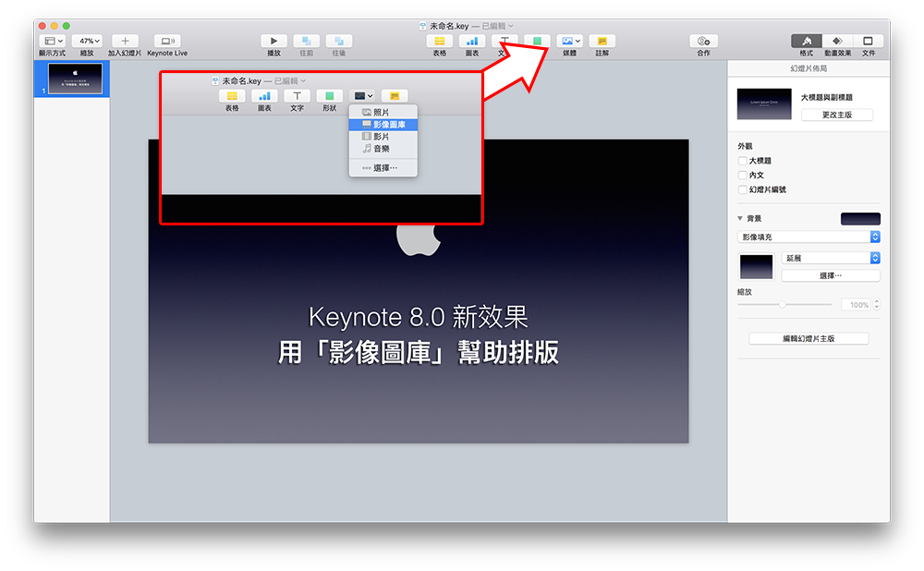924x571 pixels.
Task: Add a comment with main toolbar 註解 icon
Action: coord(602,41)
